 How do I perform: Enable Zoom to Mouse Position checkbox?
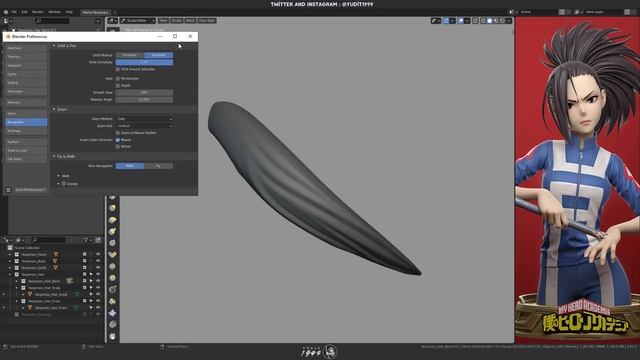tap(118, 133)
